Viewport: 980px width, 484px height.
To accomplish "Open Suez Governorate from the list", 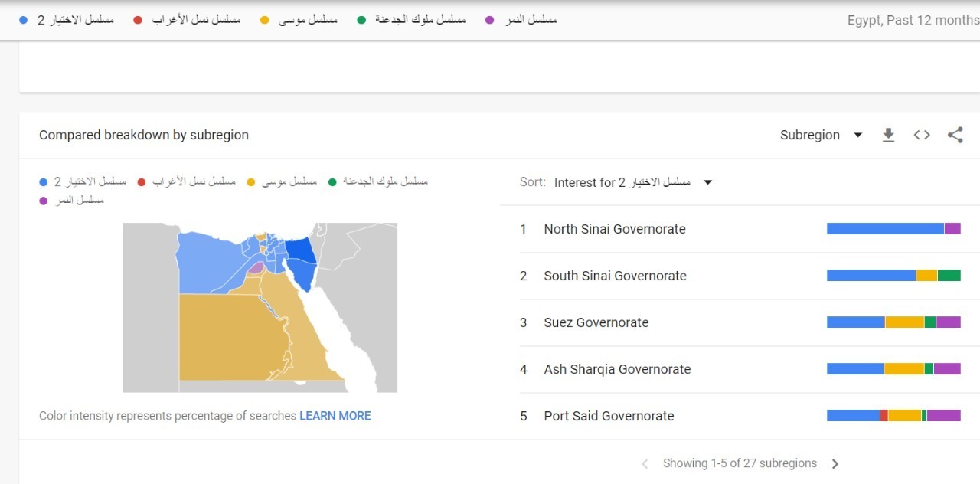I will [596, 322].
